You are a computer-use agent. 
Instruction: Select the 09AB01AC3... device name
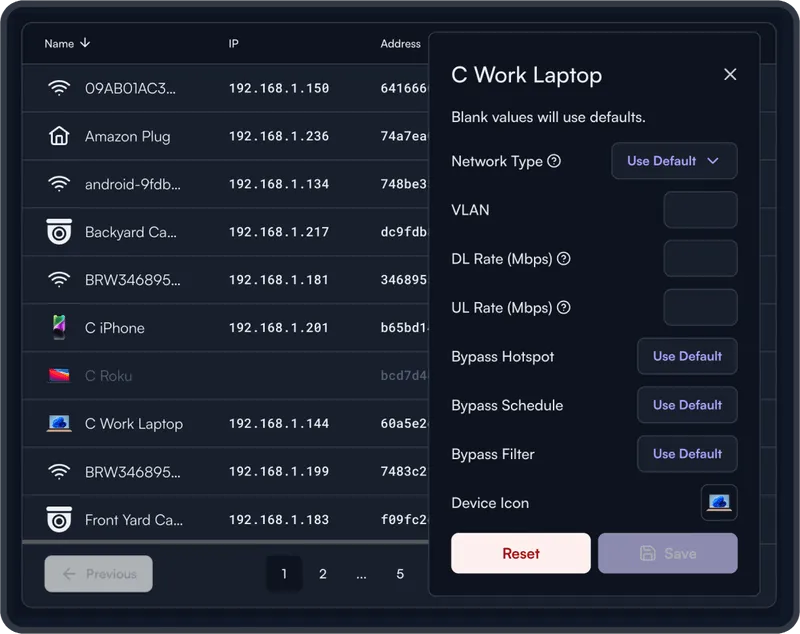[130, 88]
